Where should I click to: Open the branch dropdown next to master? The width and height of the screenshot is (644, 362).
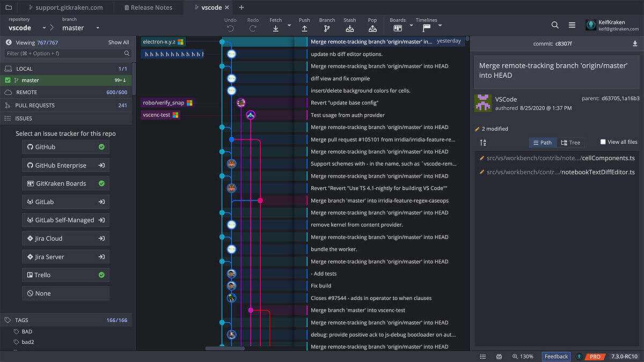point(97,27)
